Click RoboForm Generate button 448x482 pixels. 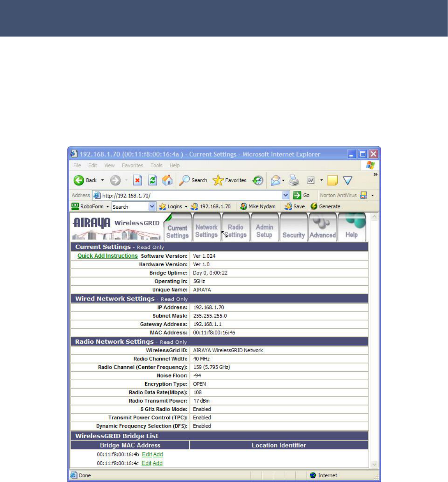(x=325, y=207)
